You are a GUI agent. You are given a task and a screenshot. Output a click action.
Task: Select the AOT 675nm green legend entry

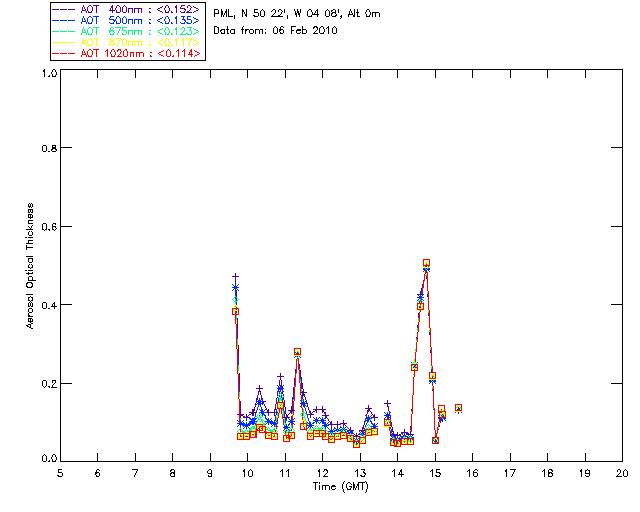127,31
